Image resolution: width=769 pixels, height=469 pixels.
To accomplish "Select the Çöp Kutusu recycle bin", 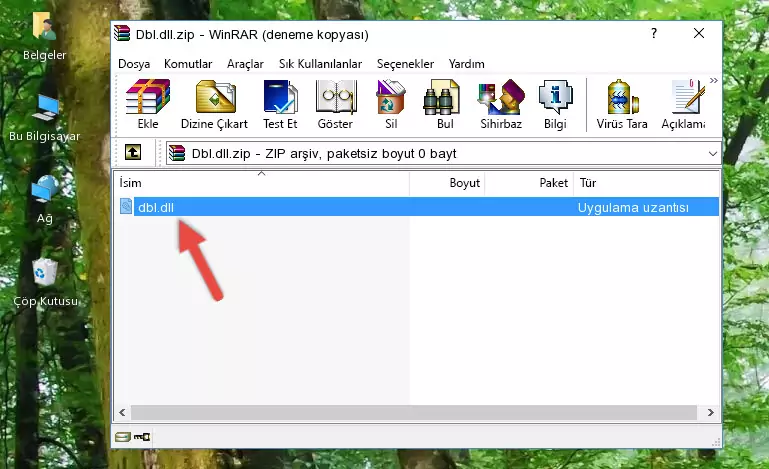I will pos(46,282).
